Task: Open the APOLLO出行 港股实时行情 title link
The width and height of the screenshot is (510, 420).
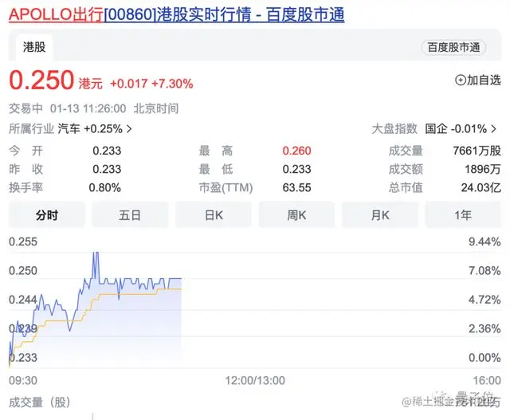Action: (x=177, y=15)
